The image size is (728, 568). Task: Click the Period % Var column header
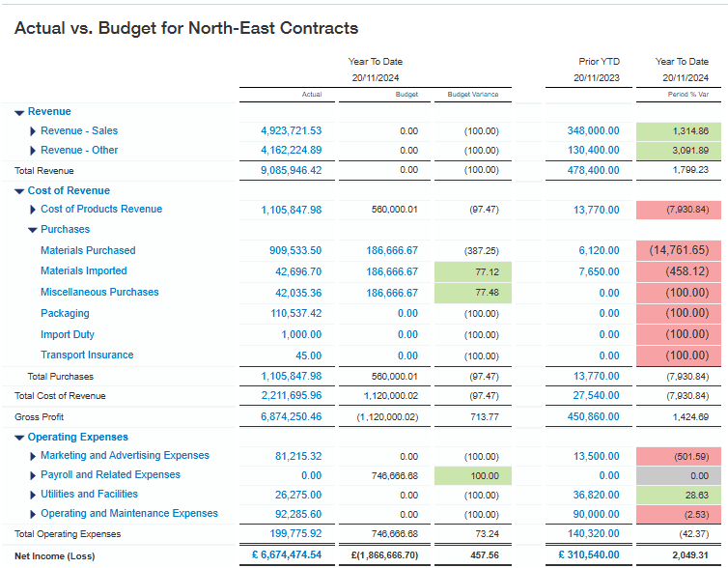tap(688, 95)
